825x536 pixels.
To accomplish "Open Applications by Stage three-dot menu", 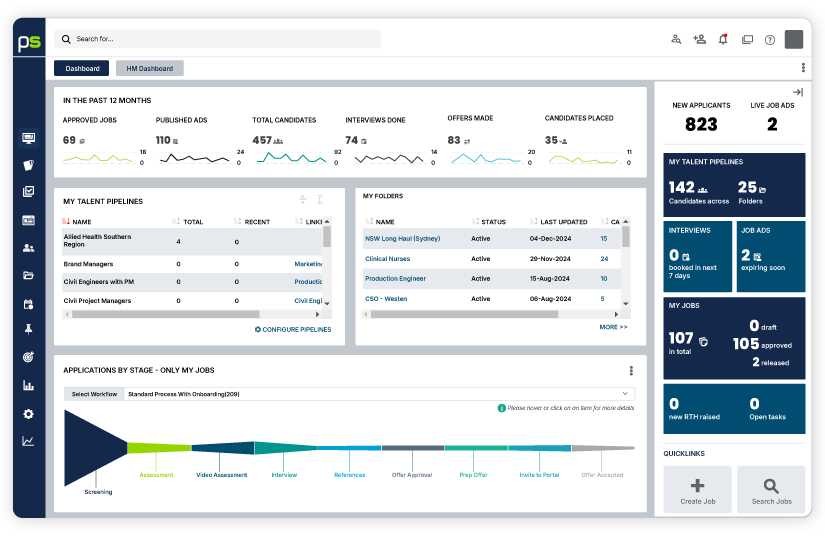I will coord(631,370).
